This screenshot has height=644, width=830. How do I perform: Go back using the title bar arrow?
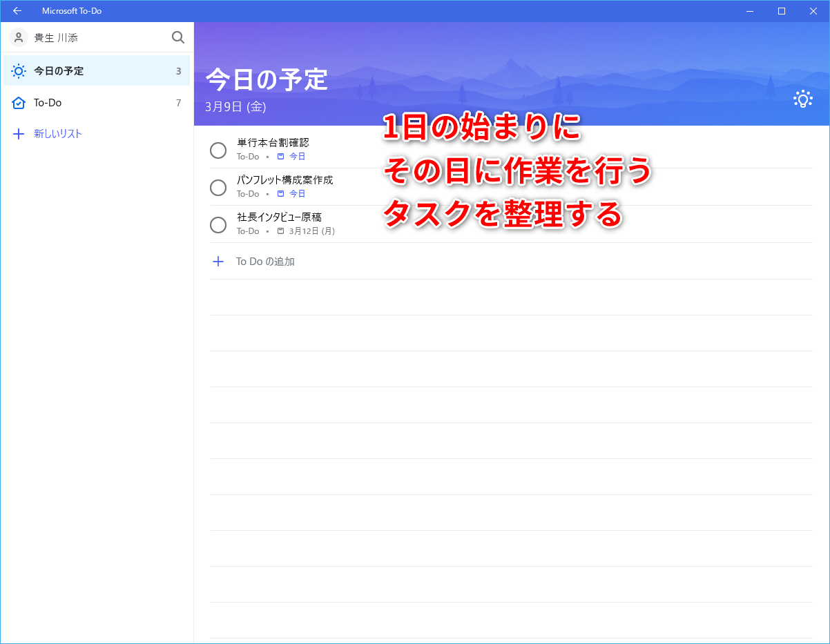[17, 11]
